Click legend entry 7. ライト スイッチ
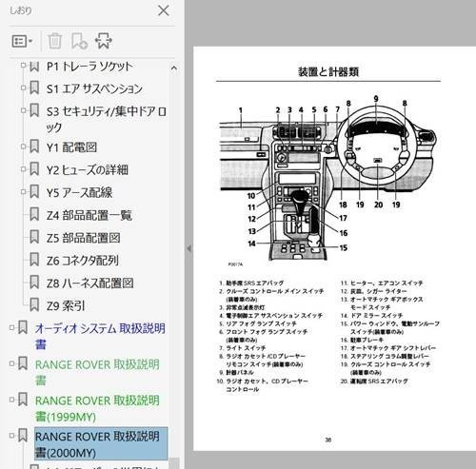476x469 pixels. (x=243, y=348)
